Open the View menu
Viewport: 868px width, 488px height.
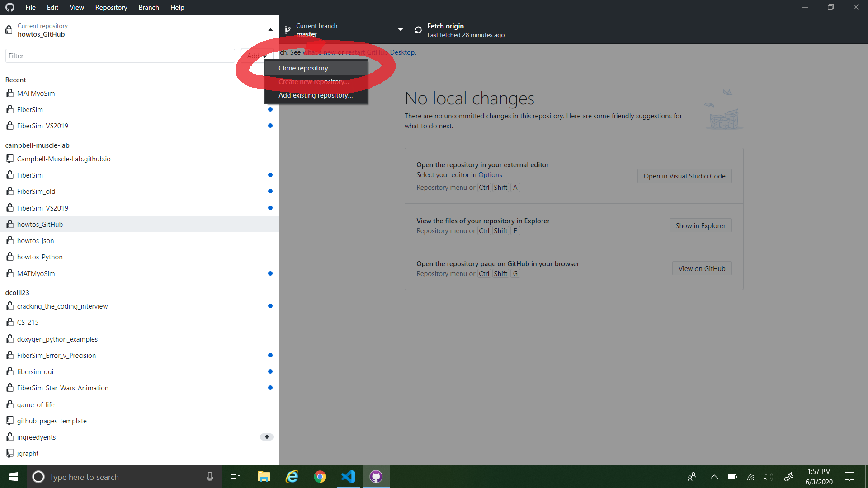76,7
